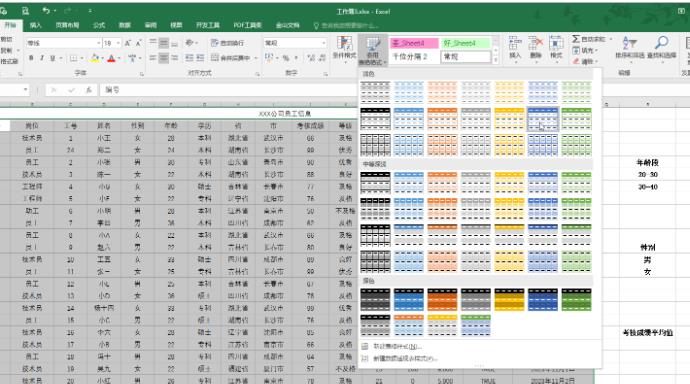Apply the green 好_Sheet4 cell style
This screenshot has width=690, height=384.
466,43
